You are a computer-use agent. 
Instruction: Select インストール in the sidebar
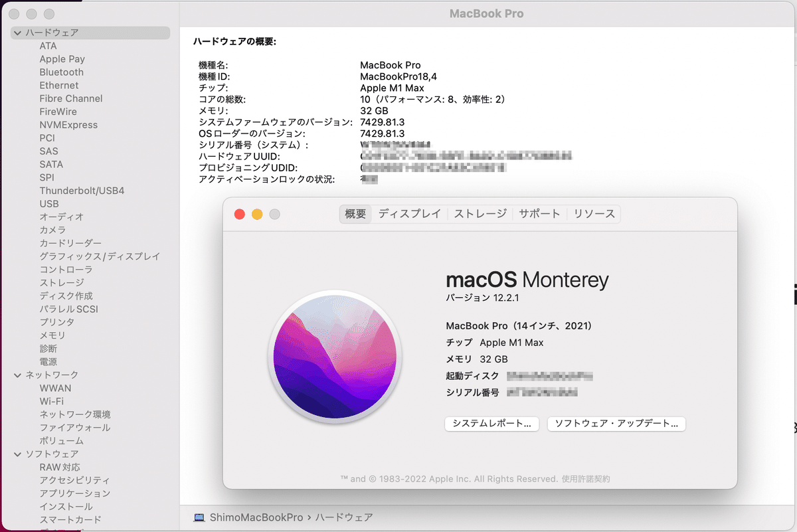pos(66,507)
